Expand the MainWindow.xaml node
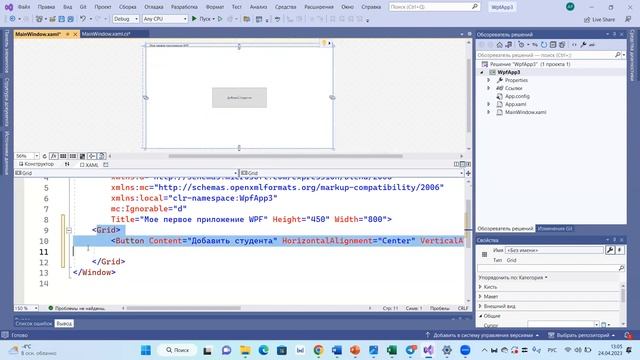 [x=489, y=112]
